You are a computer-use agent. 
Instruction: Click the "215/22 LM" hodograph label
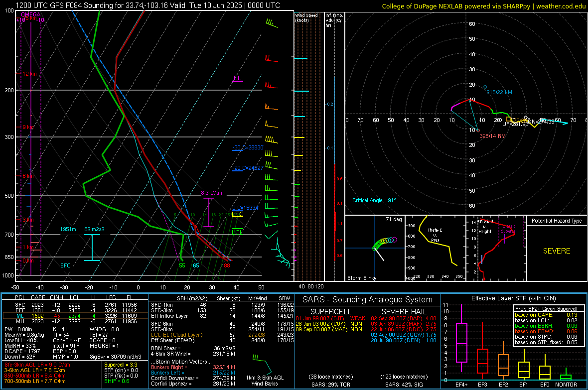click(x=499, y=92)
